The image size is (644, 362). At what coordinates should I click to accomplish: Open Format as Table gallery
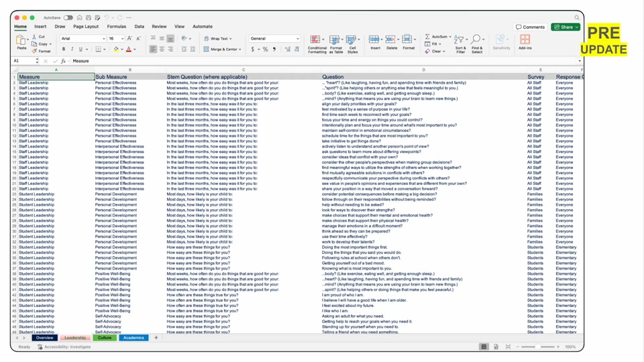click(x=335, y=44)
